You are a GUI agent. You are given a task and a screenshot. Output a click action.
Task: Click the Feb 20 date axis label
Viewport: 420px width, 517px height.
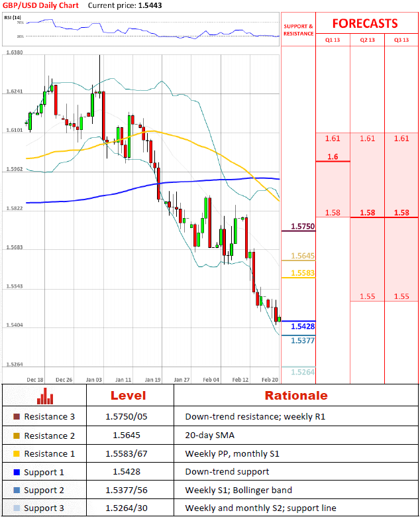coord(270,380)
